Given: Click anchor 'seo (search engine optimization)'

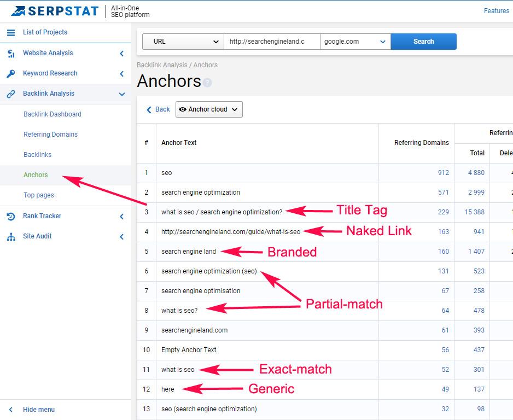Looking at the screenshot, I should click(209, 409).
